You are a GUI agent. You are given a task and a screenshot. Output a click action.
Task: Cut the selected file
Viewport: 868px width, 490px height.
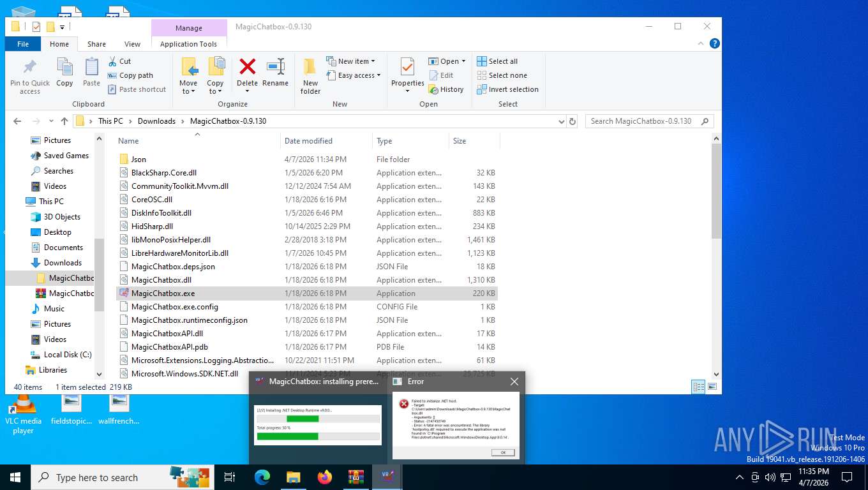[x=119, y=61]
